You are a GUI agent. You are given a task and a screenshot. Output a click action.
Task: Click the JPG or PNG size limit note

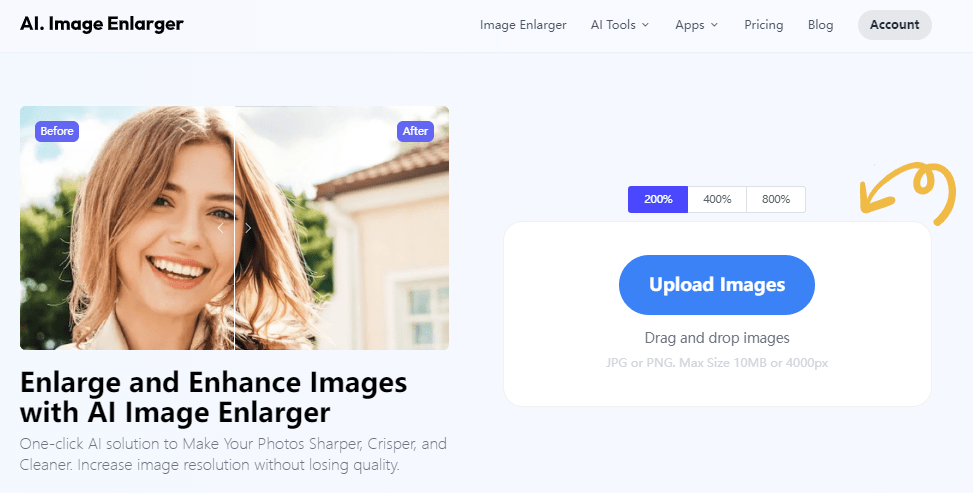point(717,362)
